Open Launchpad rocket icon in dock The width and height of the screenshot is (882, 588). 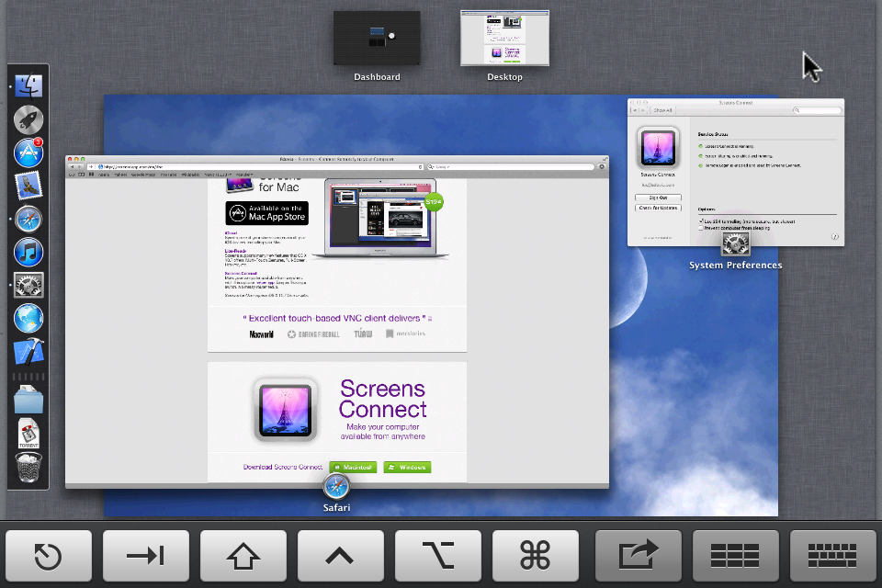point(28,119)
